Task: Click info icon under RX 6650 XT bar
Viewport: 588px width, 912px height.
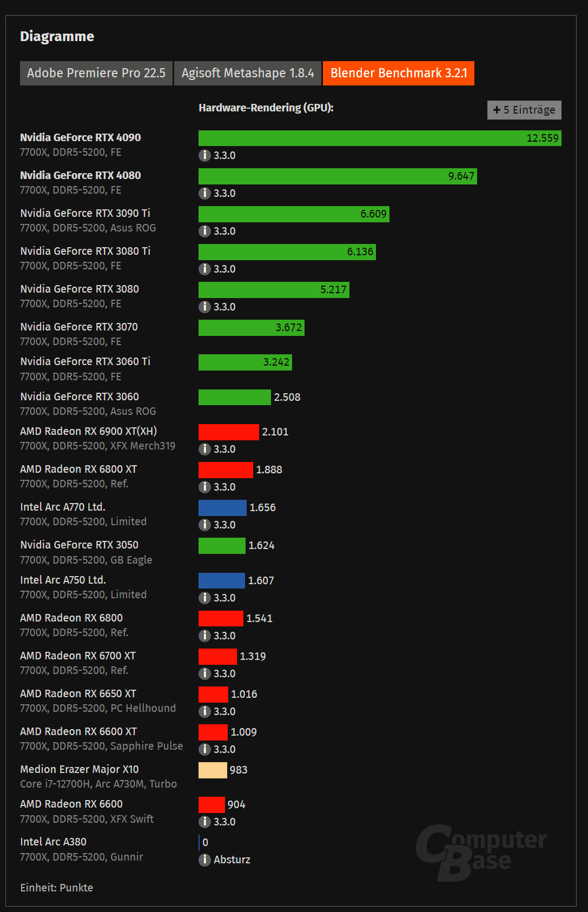Action: [204, 711]
